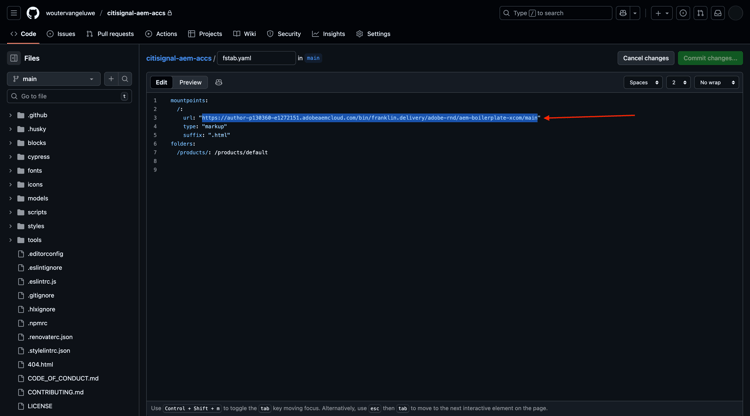This screenshot has width=750, height=416.
Task: Switch to the Pull requests tab
Action: tap(110, 34)
